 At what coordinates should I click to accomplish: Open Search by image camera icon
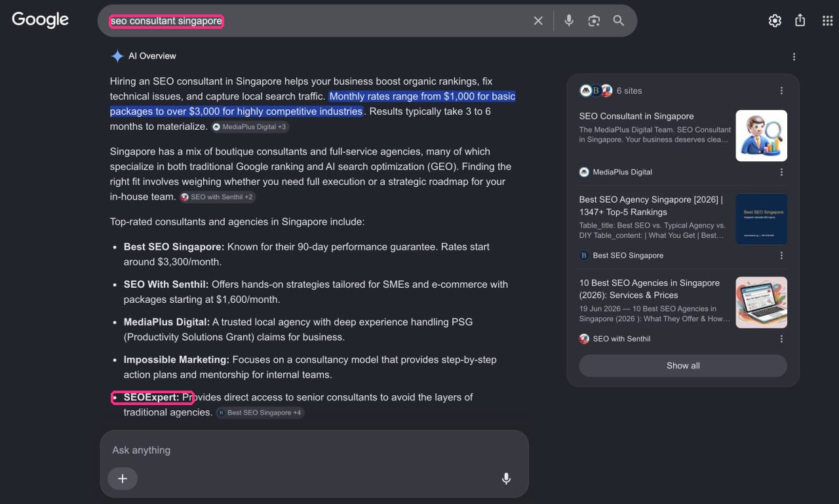pyautogui.click(x=594, y=21)
